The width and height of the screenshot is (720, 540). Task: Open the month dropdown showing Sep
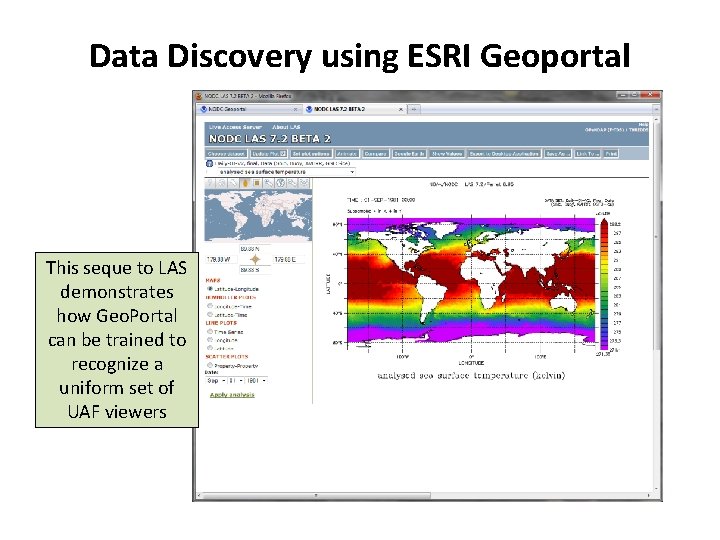[x=216, y=381]
